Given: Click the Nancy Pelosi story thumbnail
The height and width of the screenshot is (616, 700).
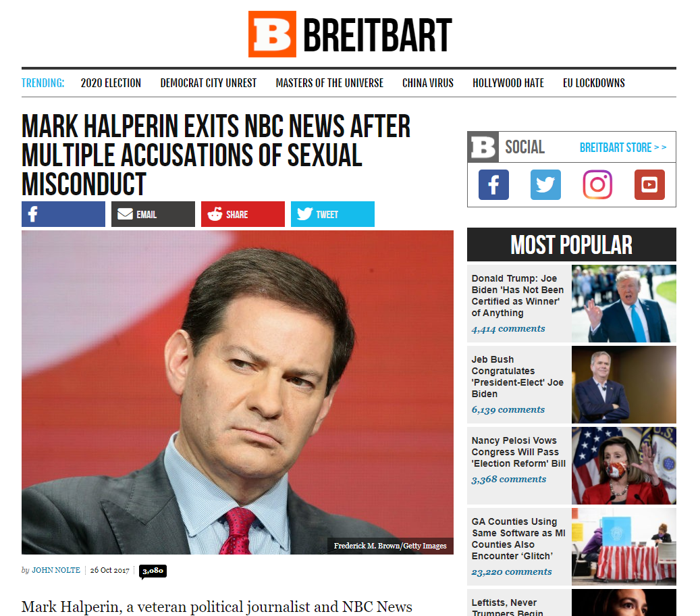Looking at the screenshot, I should (624, 465).
